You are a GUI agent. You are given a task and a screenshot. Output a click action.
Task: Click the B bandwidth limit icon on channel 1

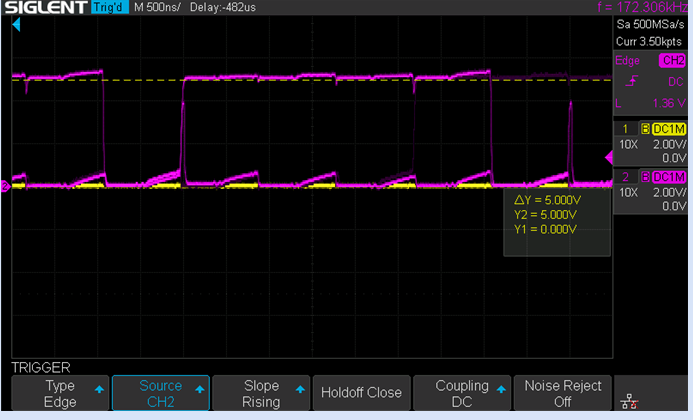point(644,131)
